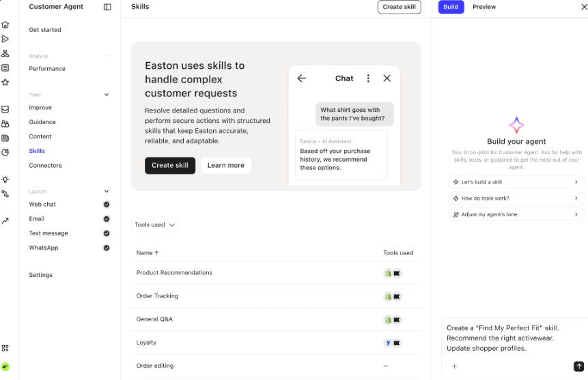Open the hierarchy org-chart icon in left rail
This screenshot has height=380, width=588.
point(5,54)
